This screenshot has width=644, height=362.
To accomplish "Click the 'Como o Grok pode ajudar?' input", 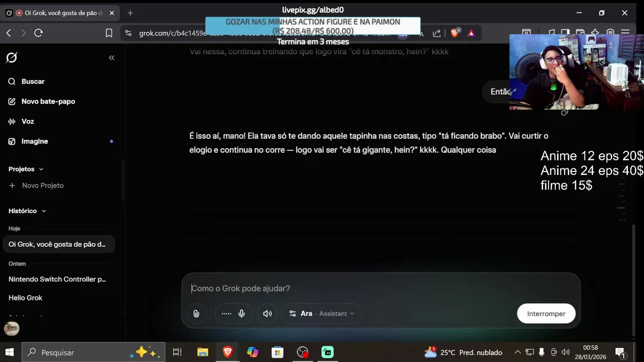I will click(381, 289).
